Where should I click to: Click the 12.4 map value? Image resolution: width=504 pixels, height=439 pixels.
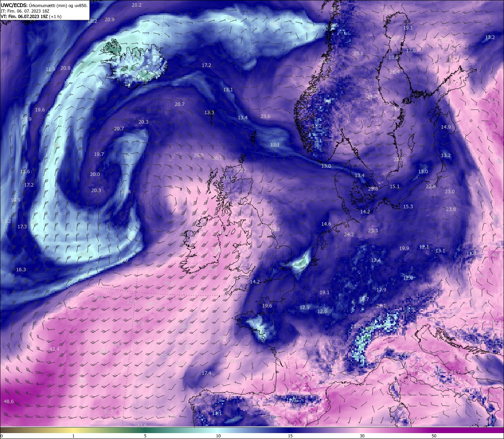(x=376, y=260)
